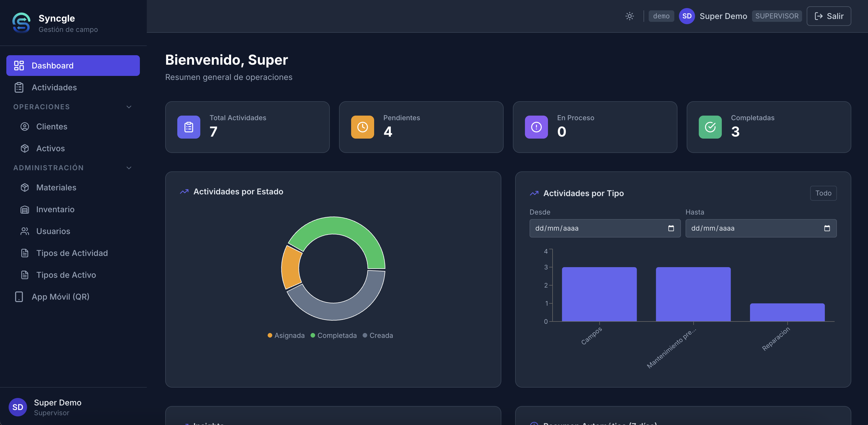Click the Syncgle logo icon

click(x=21, y=22)
